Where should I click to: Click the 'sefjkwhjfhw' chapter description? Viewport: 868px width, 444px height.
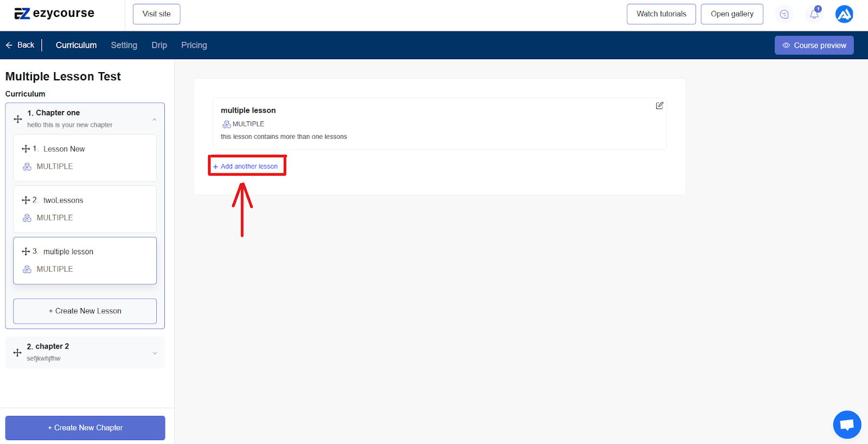pos(43,358)
